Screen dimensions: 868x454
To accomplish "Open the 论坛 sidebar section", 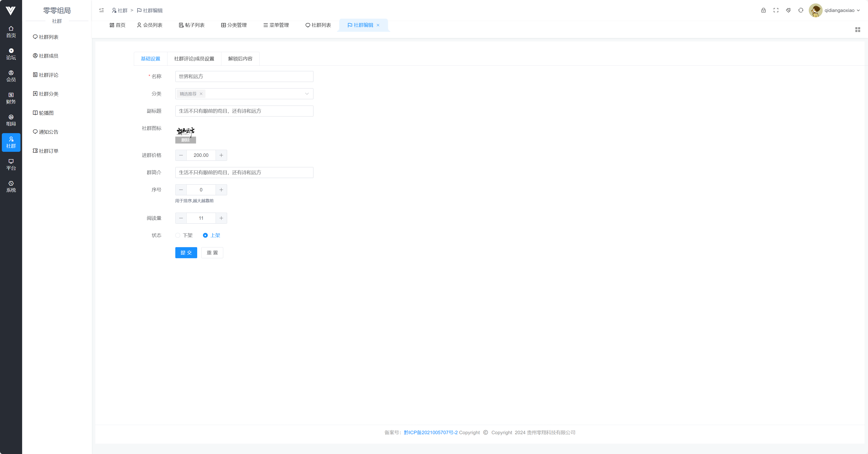I will [x=11, y=54].
